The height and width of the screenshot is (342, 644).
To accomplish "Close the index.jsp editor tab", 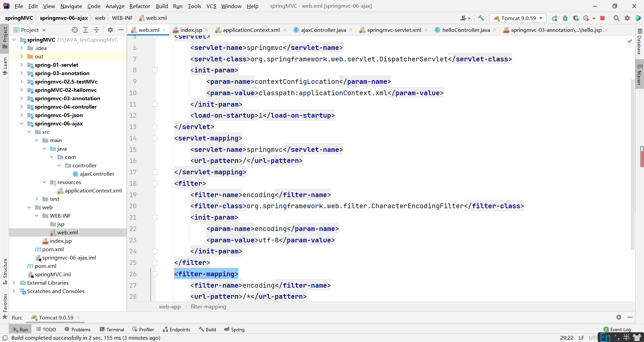I will (207, 30).
